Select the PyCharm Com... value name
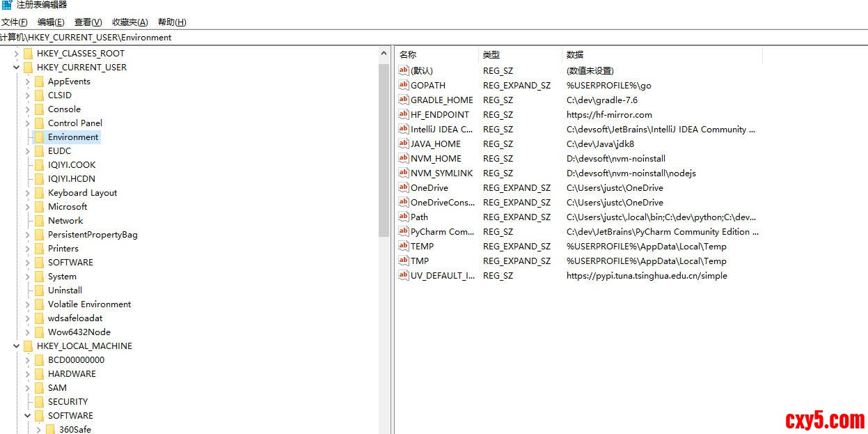868x434 pixels. click(x=443, y=231)
